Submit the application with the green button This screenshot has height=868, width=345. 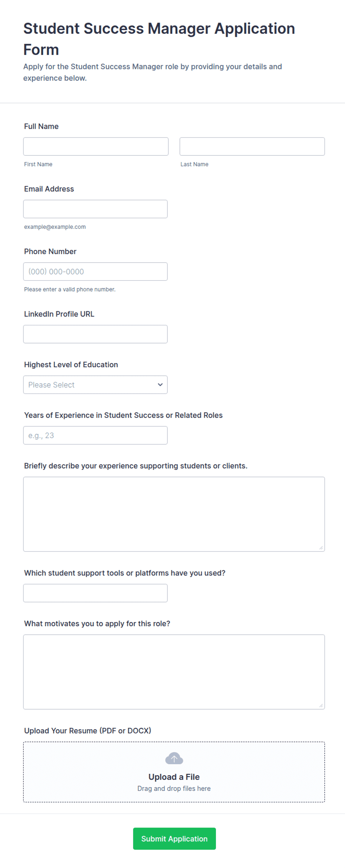coord(174,839)
